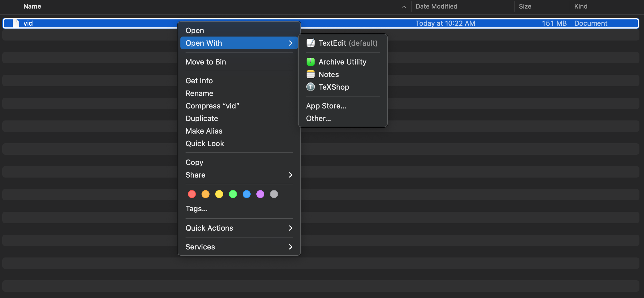Apply the gray tag color

274,194
